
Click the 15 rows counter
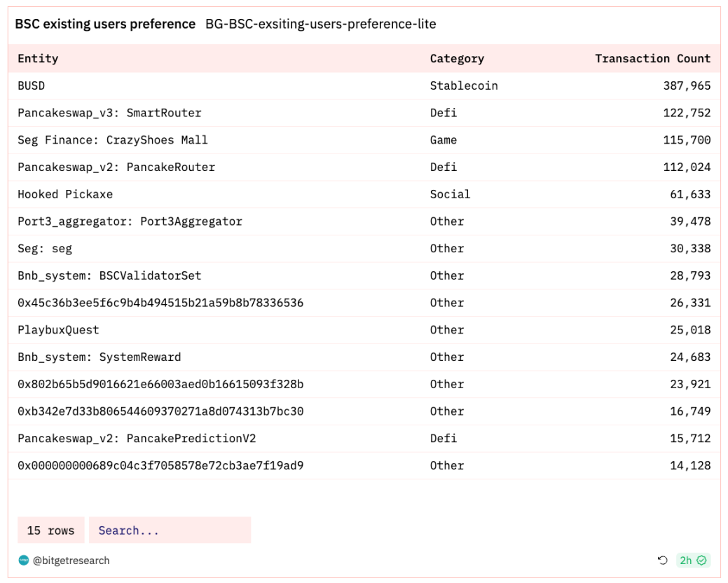click(x=51, y=530)
